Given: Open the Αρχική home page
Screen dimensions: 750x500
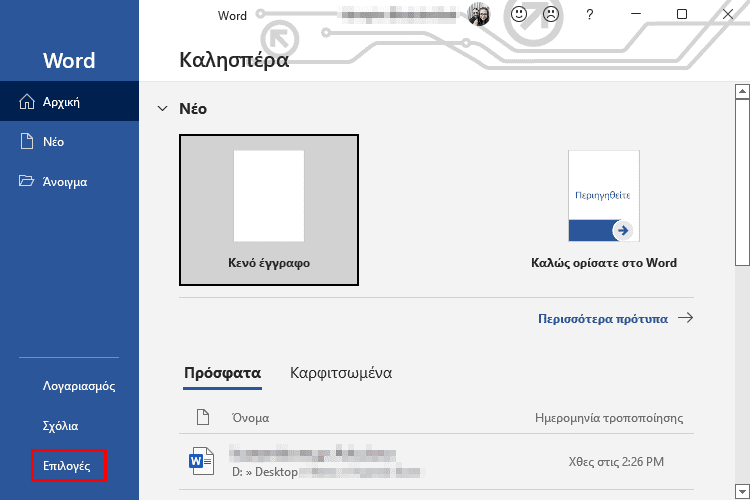Looking at the screenshot, I should tap(69, 101).
